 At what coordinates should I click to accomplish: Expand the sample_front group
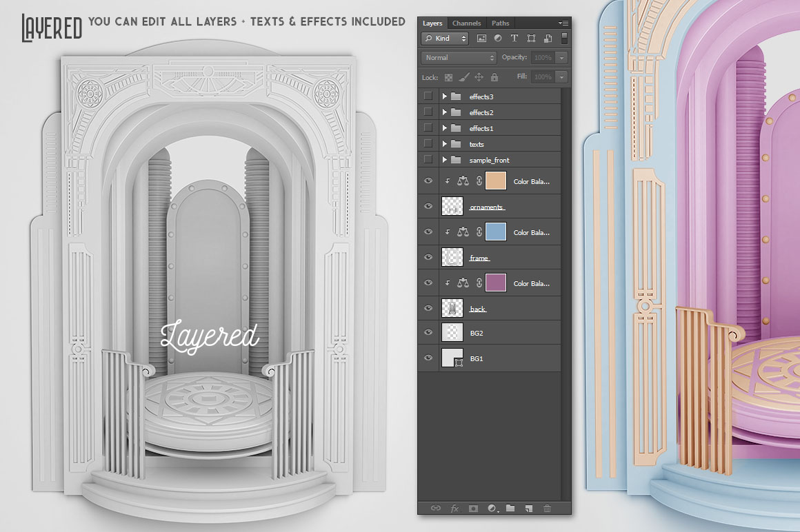coord(445,160)
